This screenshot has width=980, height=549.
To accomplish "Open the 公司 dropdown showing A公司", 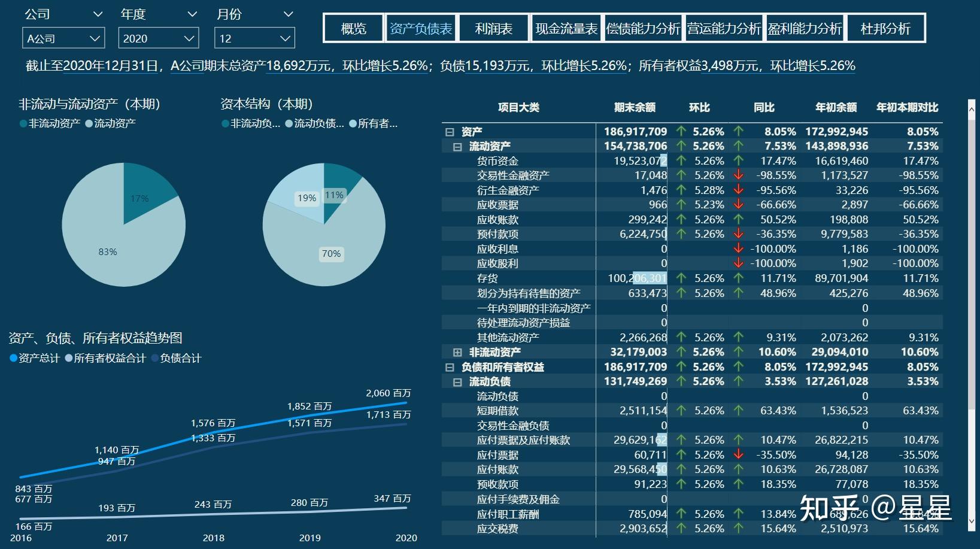I will coord(63,38).
